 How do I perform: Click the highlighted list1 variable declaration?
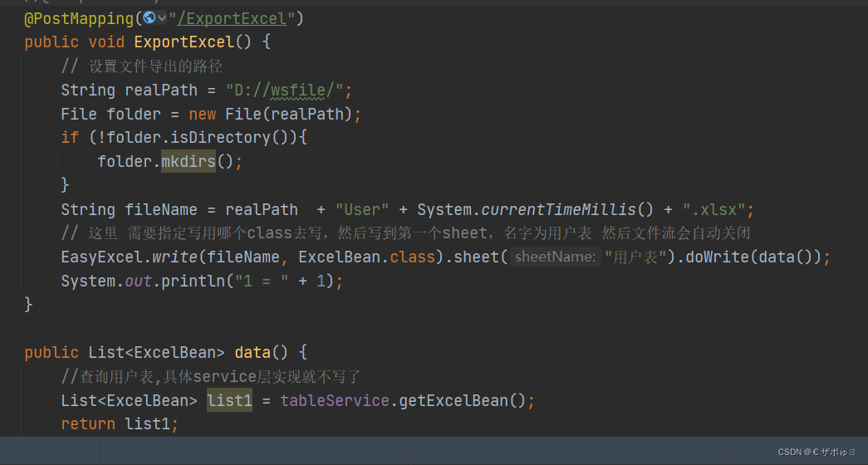point(229,400)
